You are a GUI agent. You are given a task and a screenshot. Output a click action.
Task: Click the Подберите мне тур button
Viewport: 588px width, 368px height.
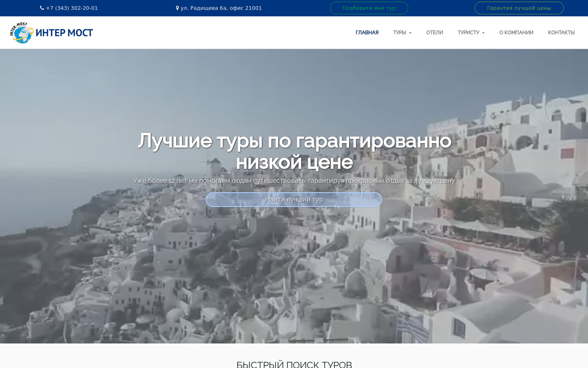point(369,8)
